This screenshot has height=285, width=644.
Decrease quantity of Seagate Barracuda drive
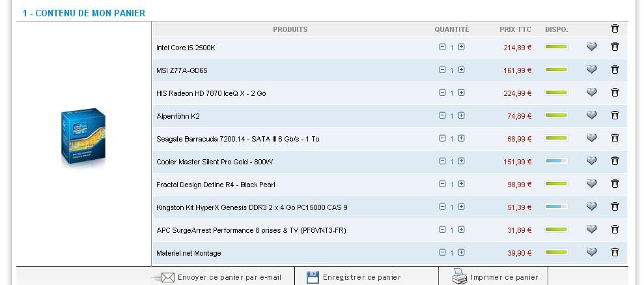(x=442, y=139)
